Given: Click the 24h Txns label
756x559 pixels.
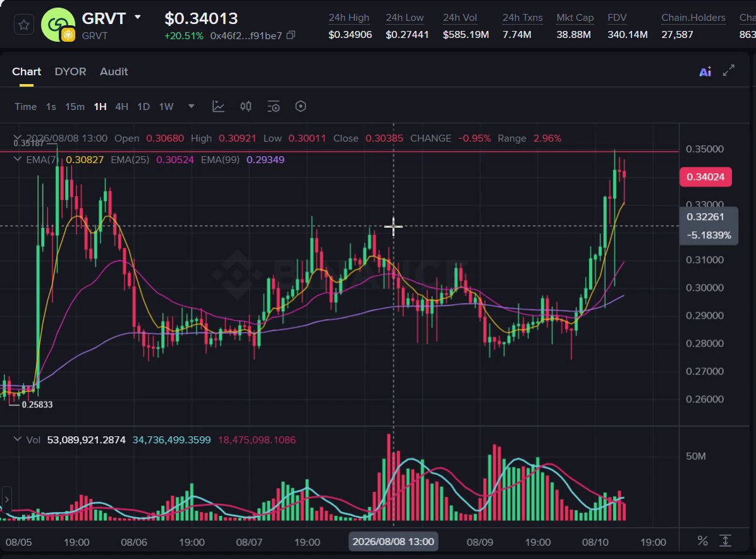Looking at the screenshot, I should (523, 18).
